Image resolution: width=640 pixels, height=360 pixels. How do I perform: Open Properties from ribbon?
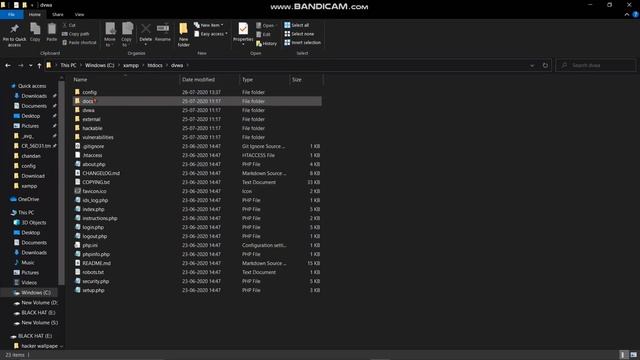(x=243, y=34)
